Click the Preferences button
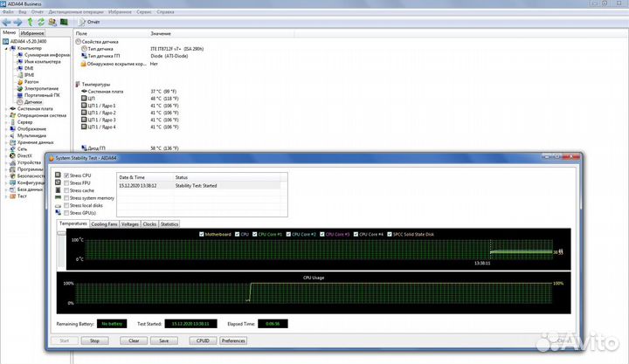This screenshot has height=364, width=629. (233, 340)
